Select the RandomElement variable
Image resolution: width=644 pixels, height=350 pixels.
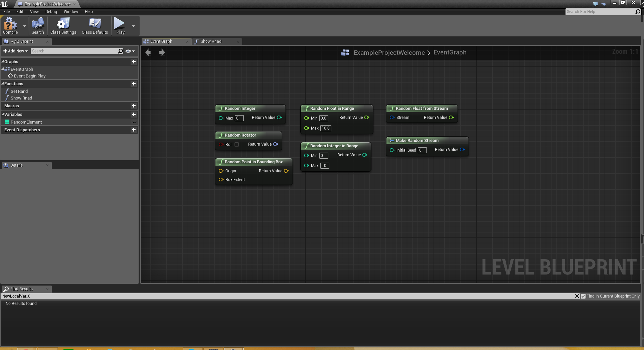pyautogui.click(x=26, y=122)
